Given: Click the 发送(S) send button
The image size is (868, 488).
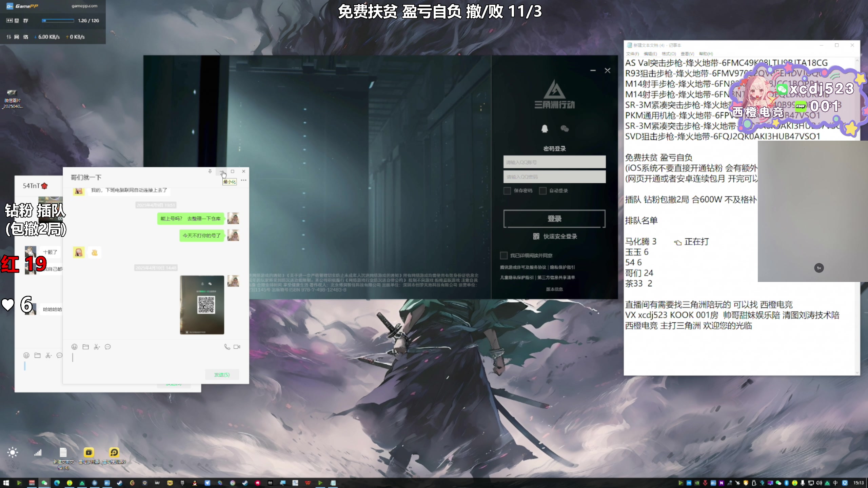Looking at the screenshot, I should pyautogui.click(x=222, y=374).
